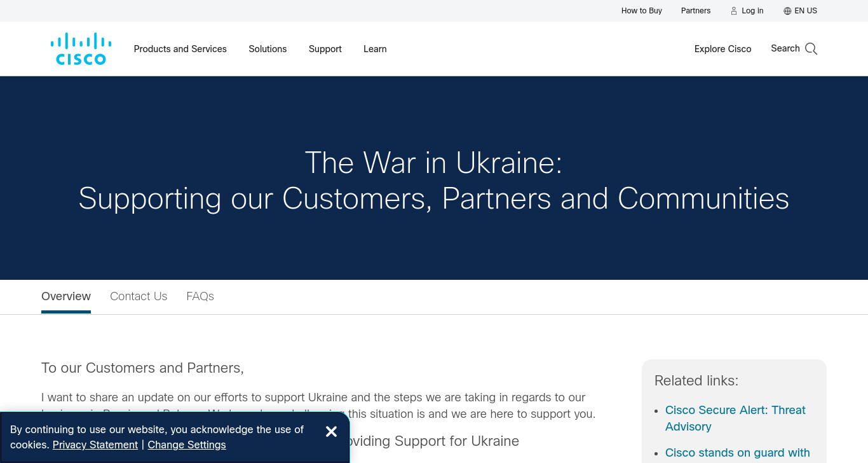Open the Learn menu
Screen dimensions: 868x463
tap(375, 49)
